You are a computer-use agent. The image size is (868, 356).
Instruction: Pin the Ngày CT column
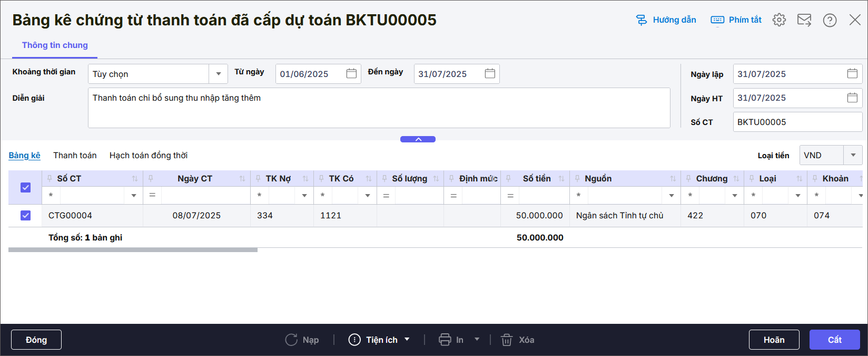tap(151, 179)
